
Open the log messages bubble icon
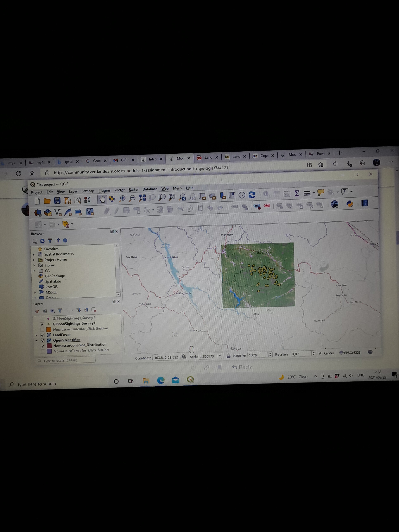click(x=370, y=352)
